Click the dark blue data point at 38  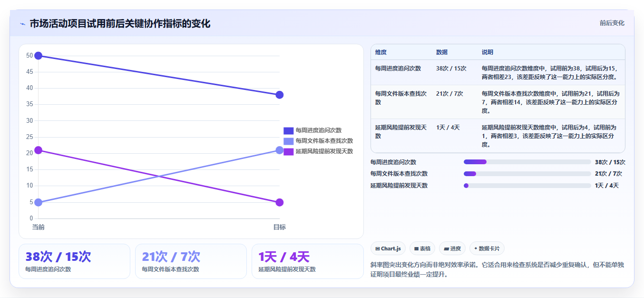point(279,95)
